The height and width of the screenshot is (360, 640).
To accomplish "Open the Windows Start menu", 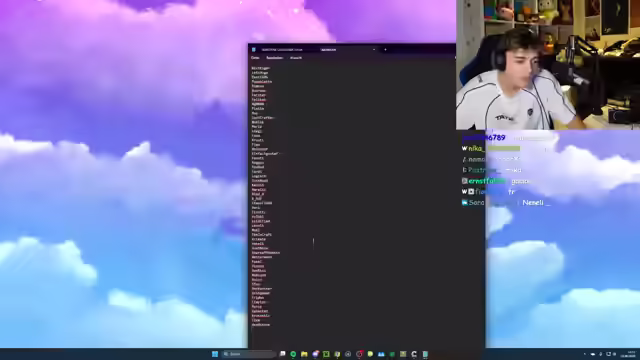I will [215, 354].
